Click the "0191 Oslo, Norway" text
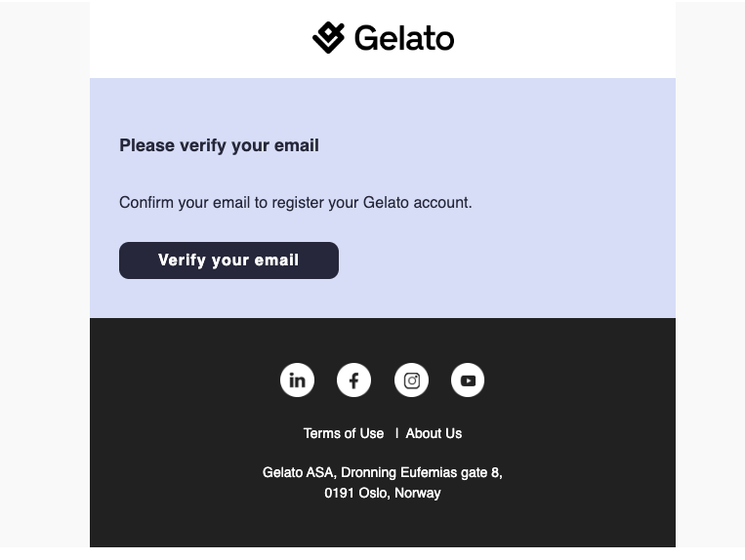Screen dimensions: 745x560 click(x=382, y=493)
